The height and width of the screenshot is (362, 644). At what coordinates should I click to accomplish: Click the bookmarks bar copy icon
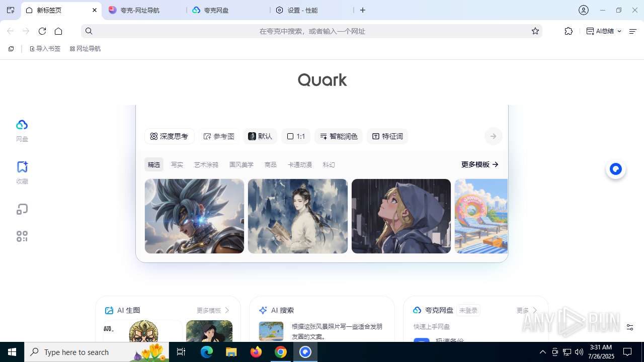point(11,49)
